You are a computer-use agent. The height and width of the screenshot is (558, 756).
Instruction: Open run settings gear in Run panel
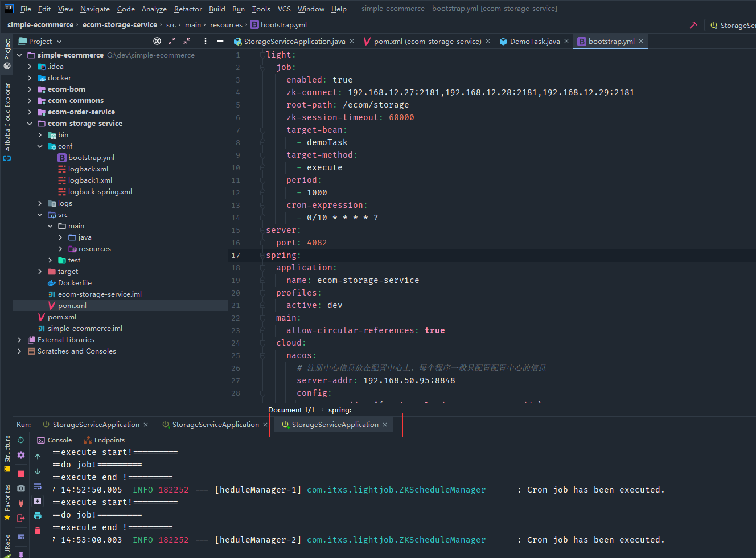coord(21,455)
